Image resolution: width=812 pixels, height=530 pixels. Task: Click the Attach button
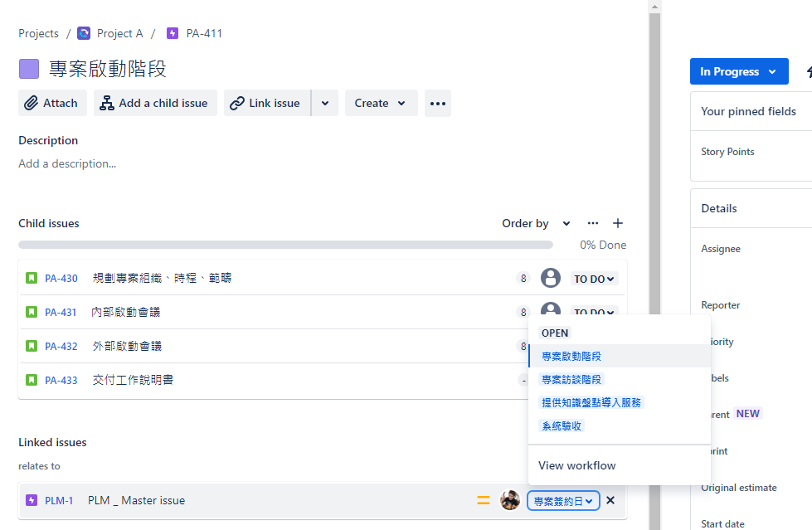pos(52,103)
